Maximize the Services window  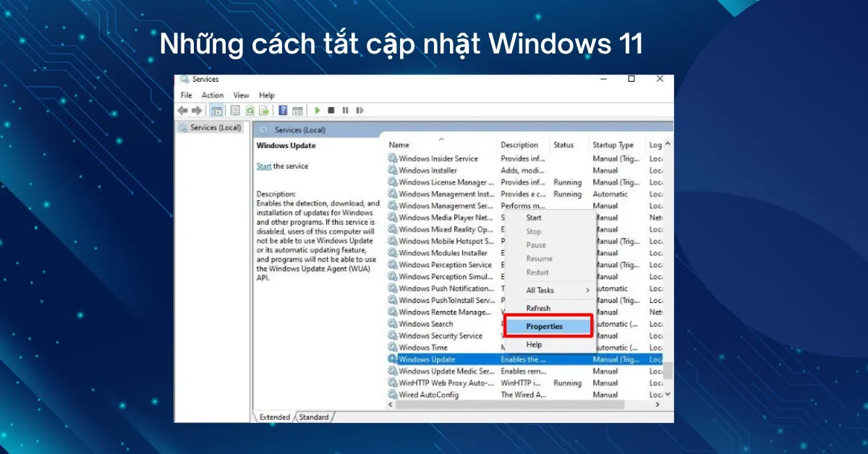(x=631, y=79)
